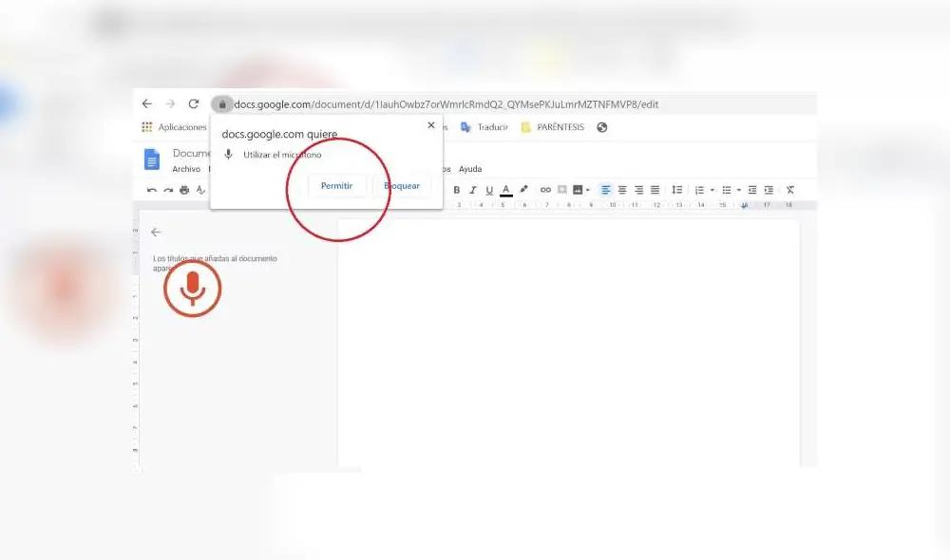Insert an image
950x560 pixels.
coord(578,190)
